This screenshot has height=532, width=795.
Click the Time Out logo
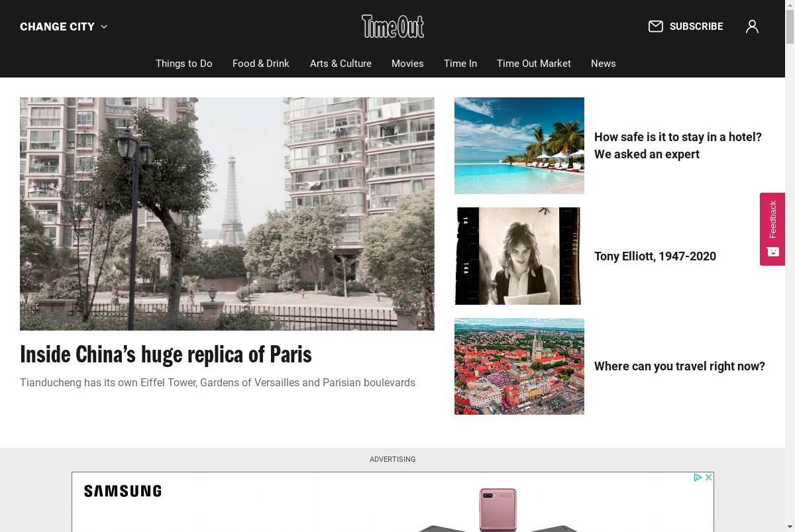tap(393, 27)
